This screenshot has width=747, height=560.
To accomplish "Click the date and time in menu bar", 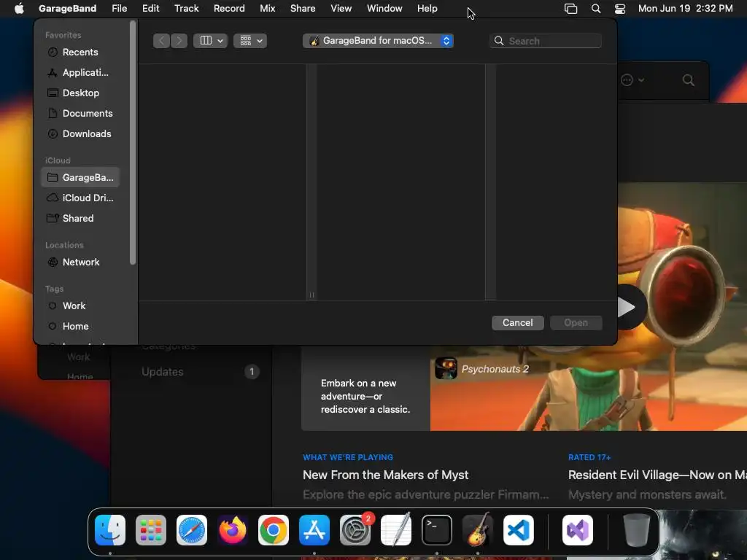I will click(x=685, y=9).
